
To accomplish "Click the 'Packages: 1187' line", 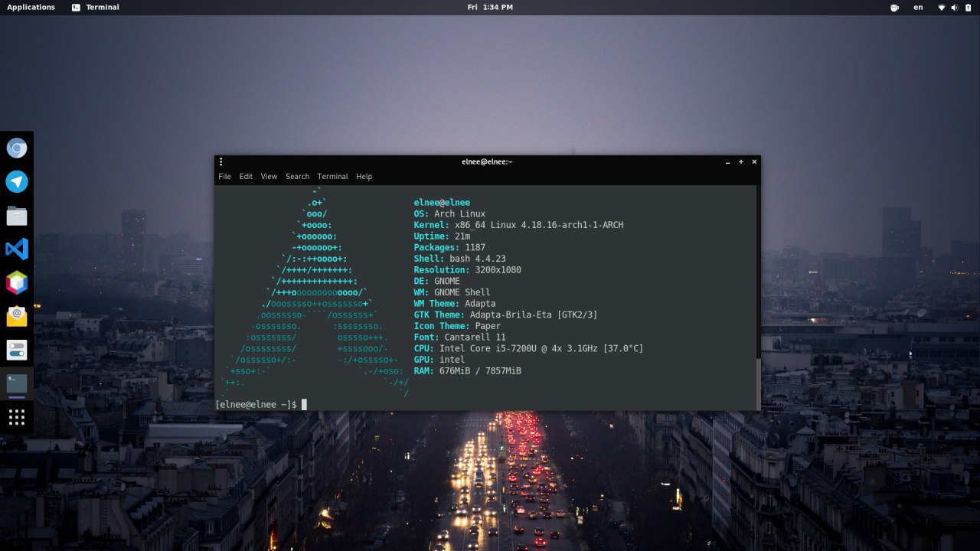I will click(x=449, y=247).
